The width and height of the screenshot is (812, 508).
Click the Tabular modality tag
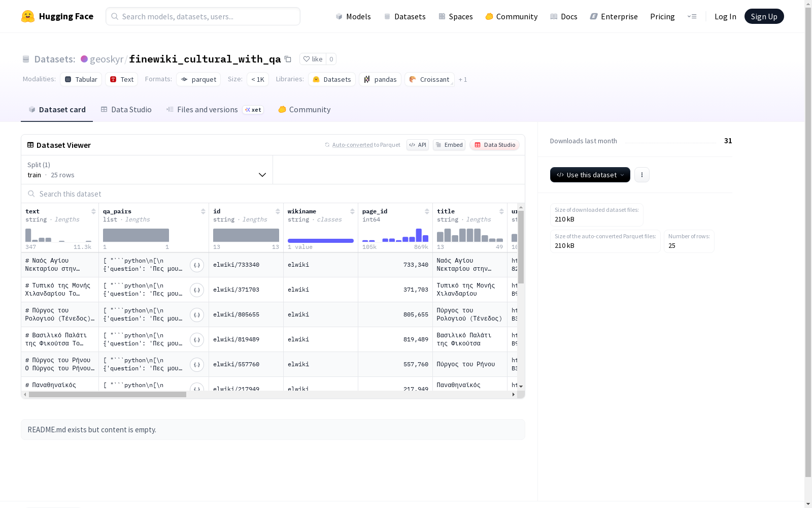(81, 79)
